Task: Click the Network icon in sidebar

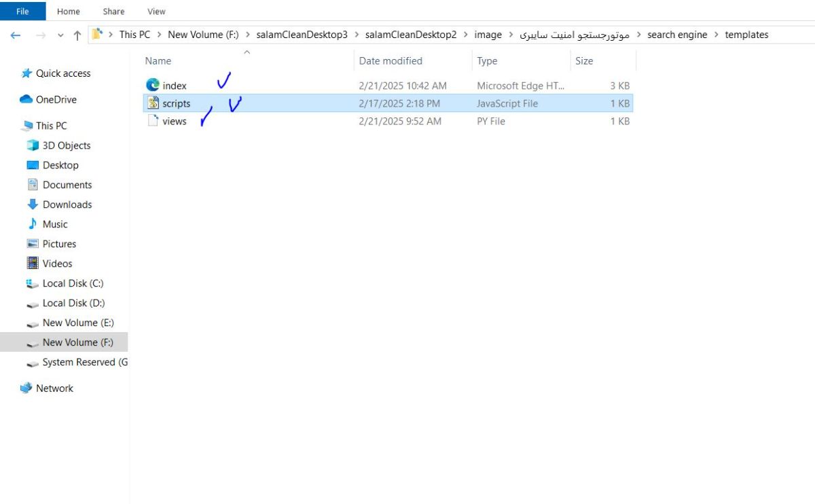Action: click(x=26, y=389)
